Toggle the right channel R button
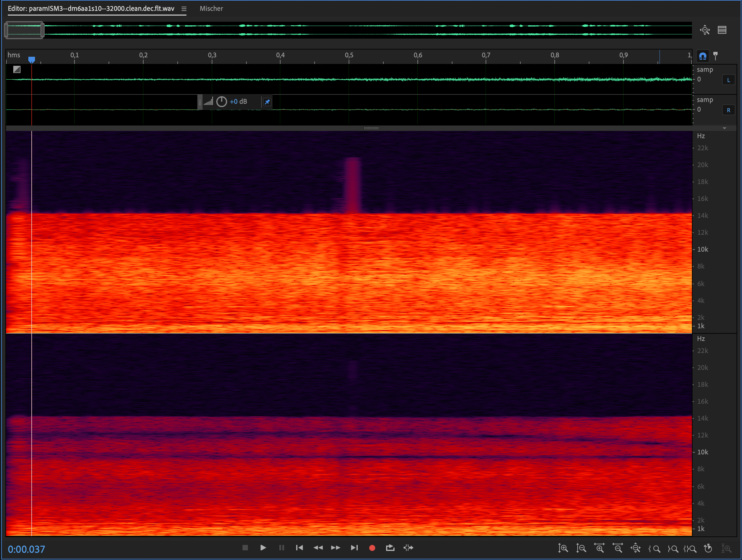Viewport: 742px width, 560px height. point(728,110)
